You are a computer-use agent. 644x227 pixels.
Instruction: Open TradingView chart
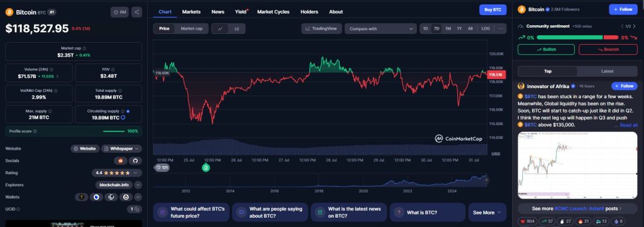click(321, 29)
